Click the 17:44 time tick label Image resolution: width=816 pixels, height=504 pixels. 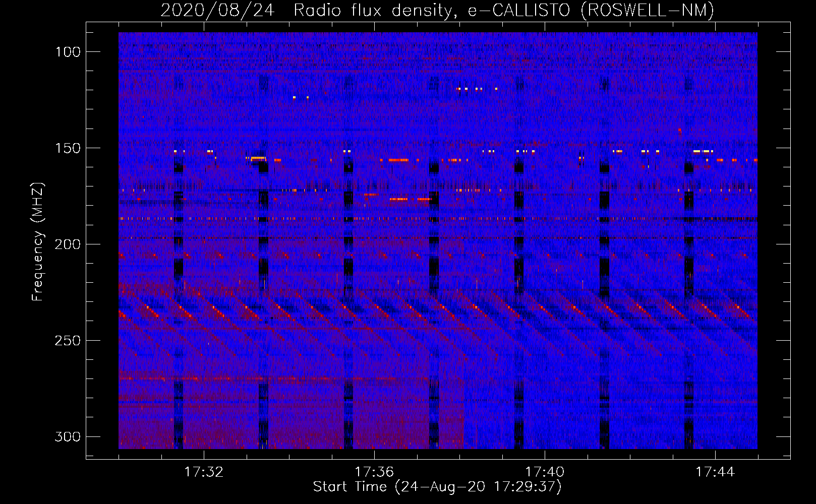(715, 472)
